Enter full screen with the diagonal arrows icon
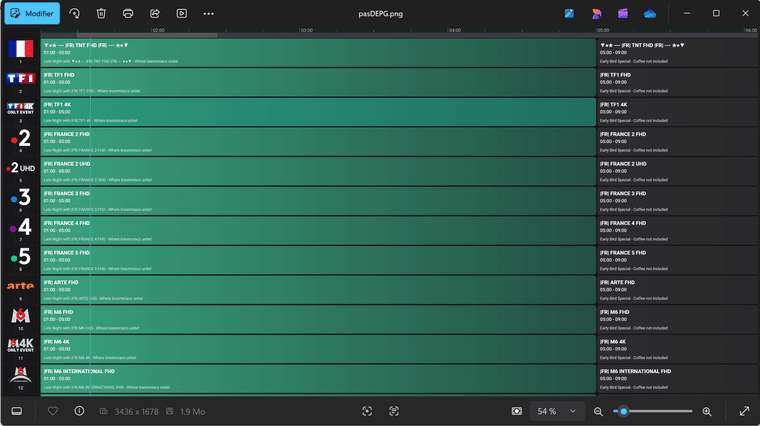The height and width of the screenshot is (426, 760). coord(744,411)
